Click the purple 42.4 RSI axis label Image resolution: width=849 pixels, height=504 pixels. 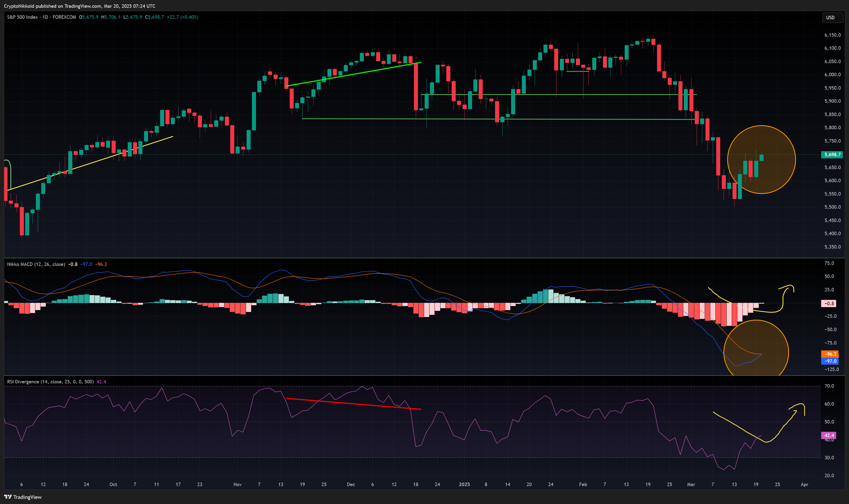pyautogui.click(x=828, y=436)
